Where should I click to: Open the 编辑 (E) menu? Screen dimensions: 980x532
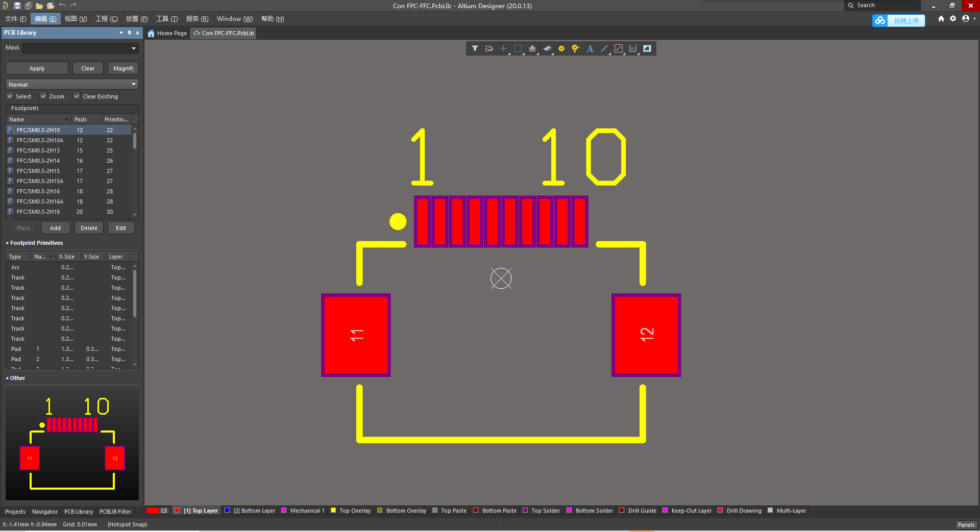45,19
